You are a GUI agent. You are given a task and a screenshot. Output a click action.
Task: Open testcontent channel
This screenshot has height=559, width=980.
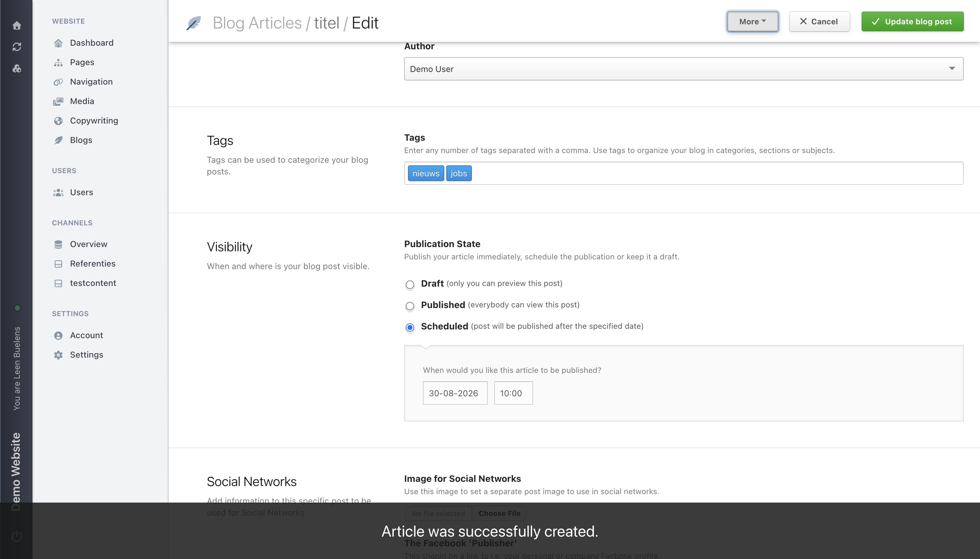coord(93,283)
